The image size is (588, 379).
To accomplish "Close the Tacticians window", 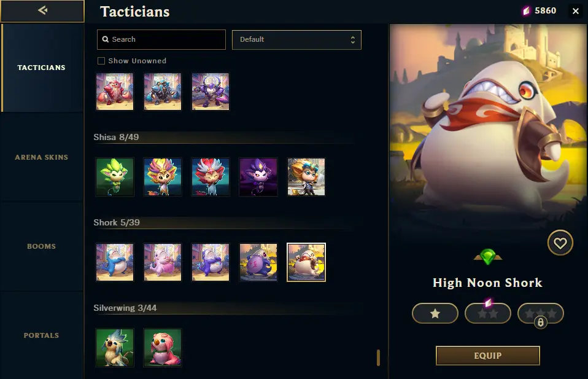I will click(x=576, y=11).
